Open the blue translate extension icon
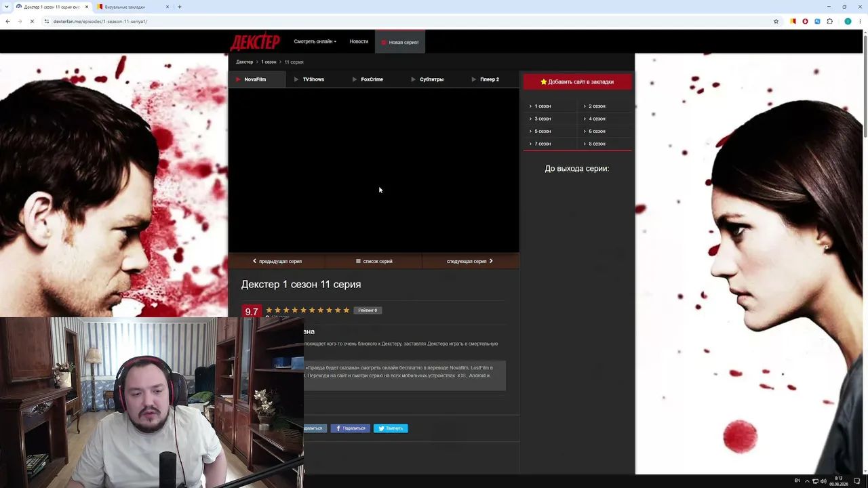The image size is (868, 488). click(817, 21)
